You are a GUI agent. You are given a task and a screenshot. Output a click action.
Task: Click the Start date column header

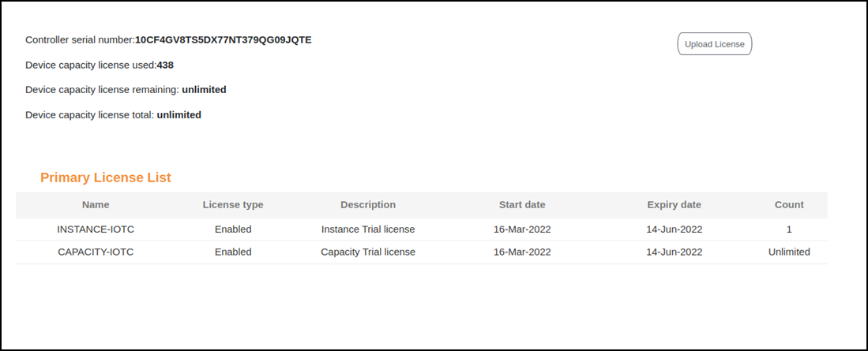tap(522, 204)
